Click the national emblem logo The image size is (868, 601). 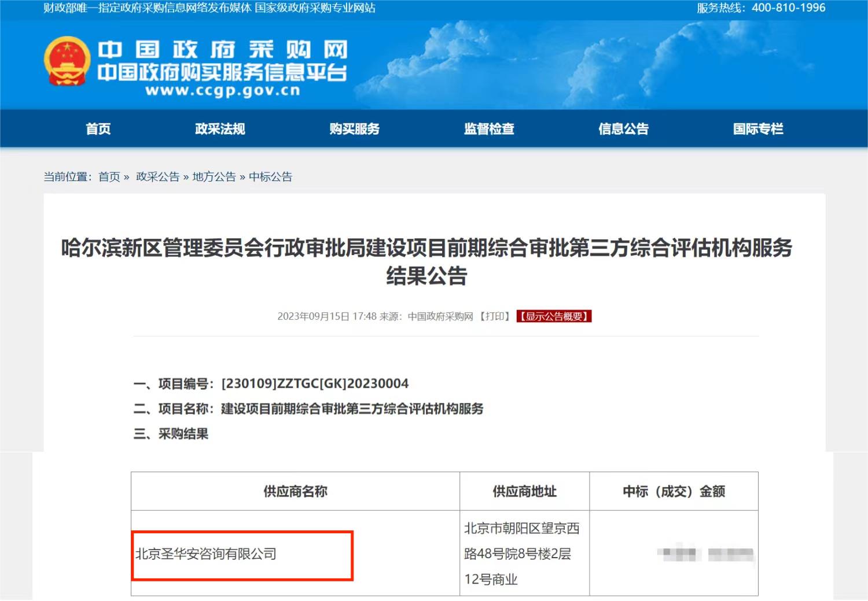[x=67, y=61]
